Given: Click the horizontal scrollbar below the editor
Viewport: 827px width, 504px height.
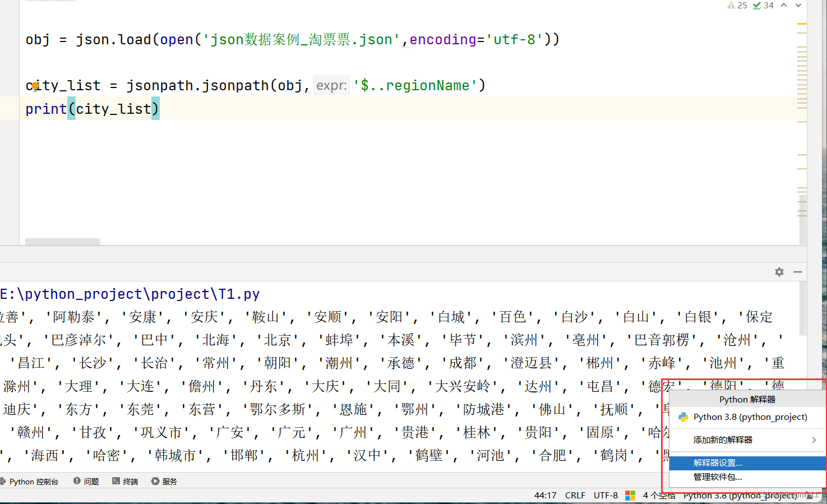Looking at the screenshot, I should [x=62, y=241].
